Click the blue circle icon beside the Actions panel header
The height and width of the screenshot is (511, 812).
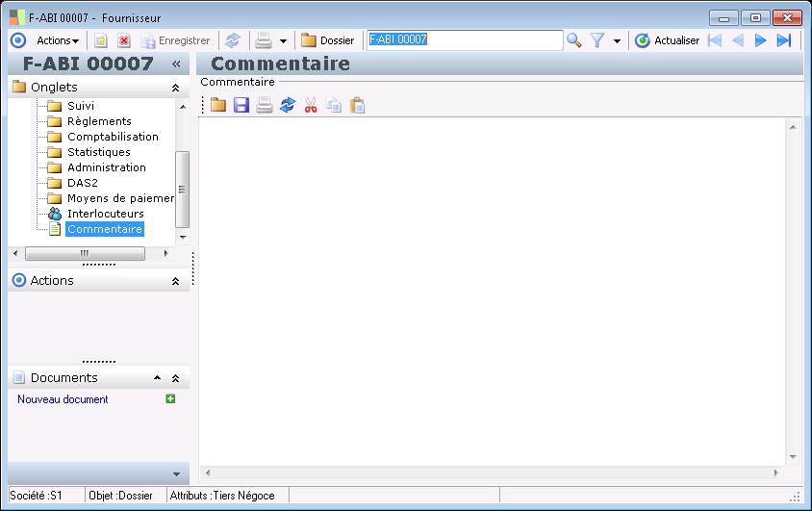19,280
